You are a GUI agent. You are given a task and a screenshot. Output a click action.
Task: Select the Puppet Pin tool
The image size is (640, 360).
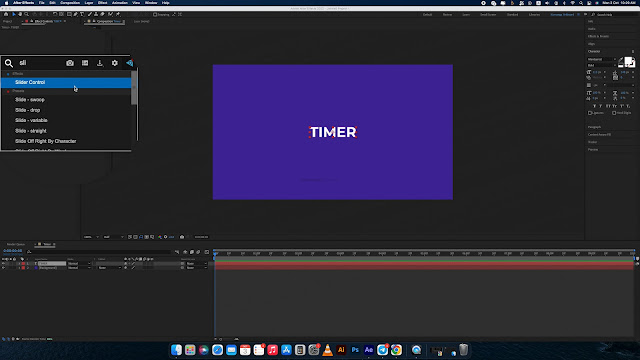click(118, 14)
